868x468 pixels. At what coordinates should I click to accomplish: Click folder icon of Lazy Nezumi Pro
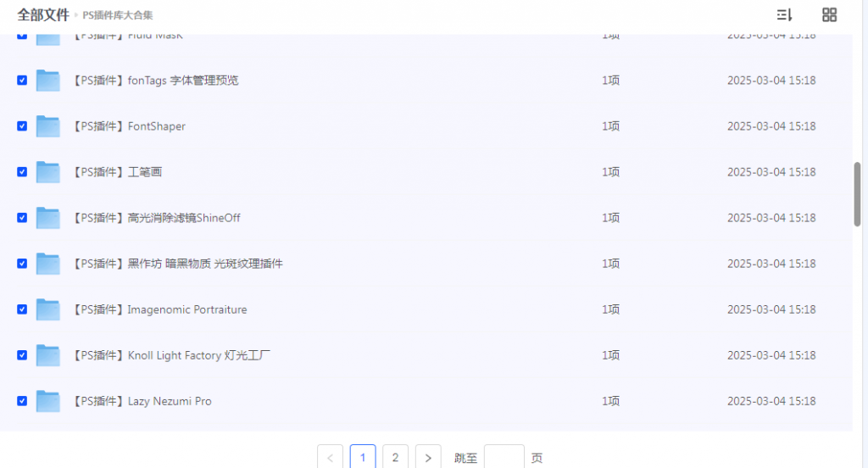[x=48, y=401]
